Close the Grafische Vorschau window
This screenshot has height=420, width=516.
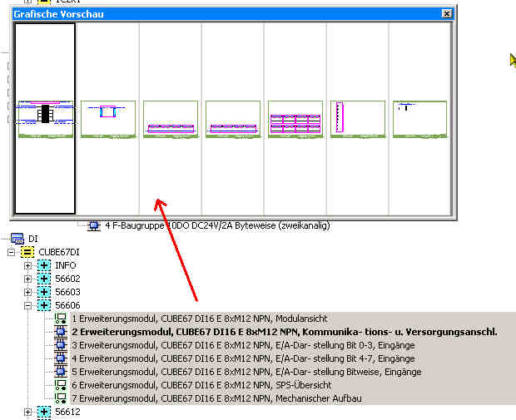[447, 14]
